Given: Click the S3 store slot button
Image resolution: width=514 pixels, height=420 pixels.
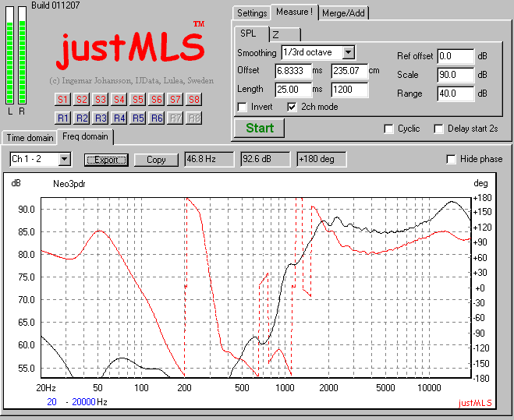Looking at the screenshot, I should coord(100,99).
